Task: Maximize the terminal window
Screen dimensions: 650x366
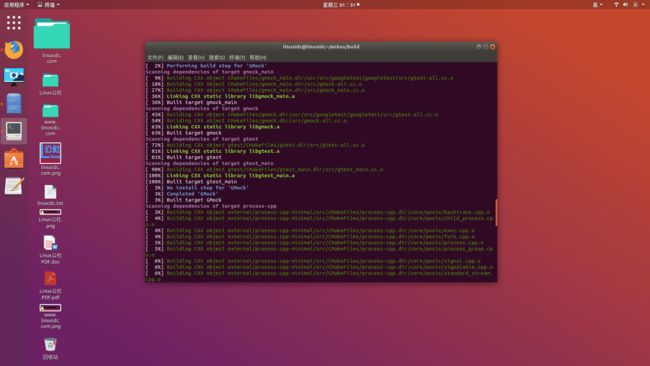Action: [485, 46]
